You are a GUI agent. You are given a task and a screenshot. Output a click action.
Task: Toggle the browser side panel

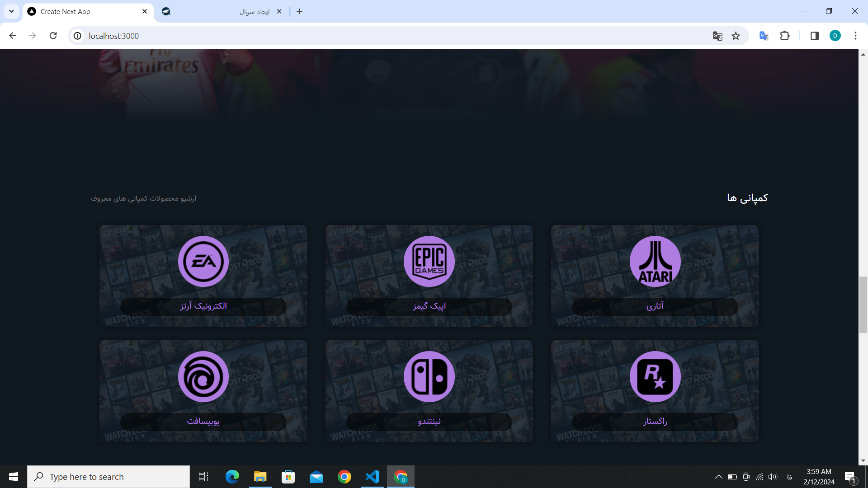pyautogui.click(x=815, y=36)
